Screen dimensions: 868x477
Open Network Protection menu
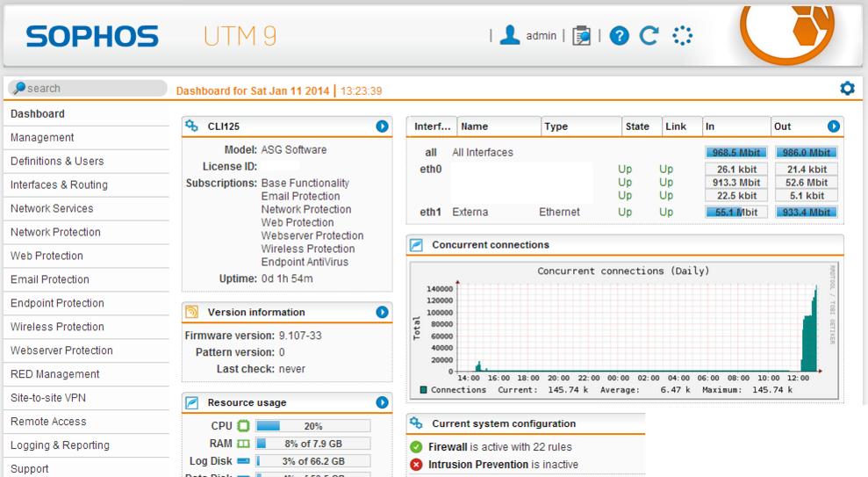(86, 232)
